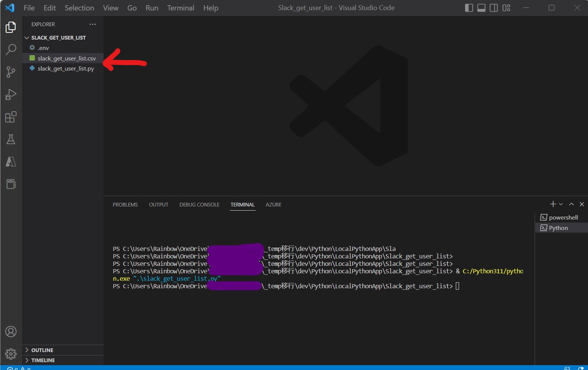588x370 pixels.
Task: Open the File menu
Action: [x=29, y=8]
